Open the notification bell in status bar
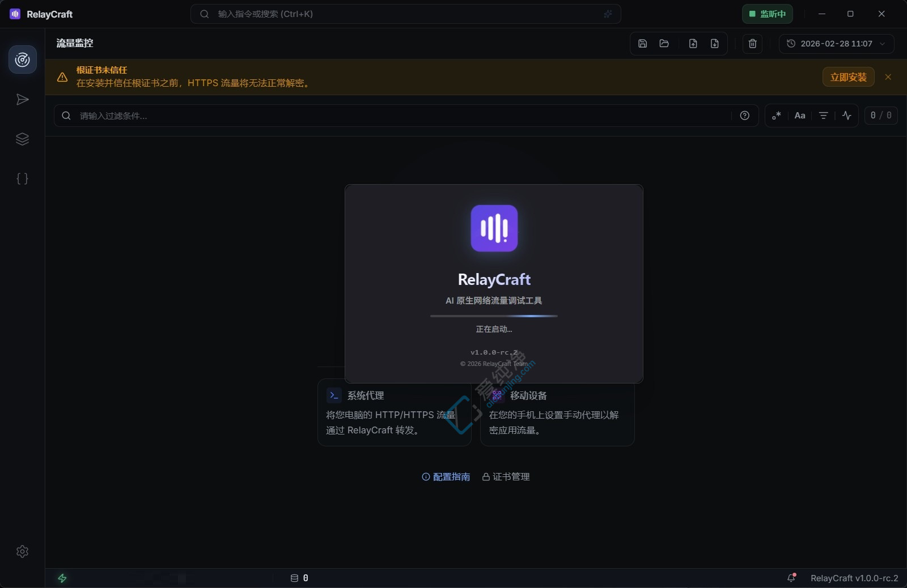Viewport: 907px width, 588px height. (x=791, y=578)
